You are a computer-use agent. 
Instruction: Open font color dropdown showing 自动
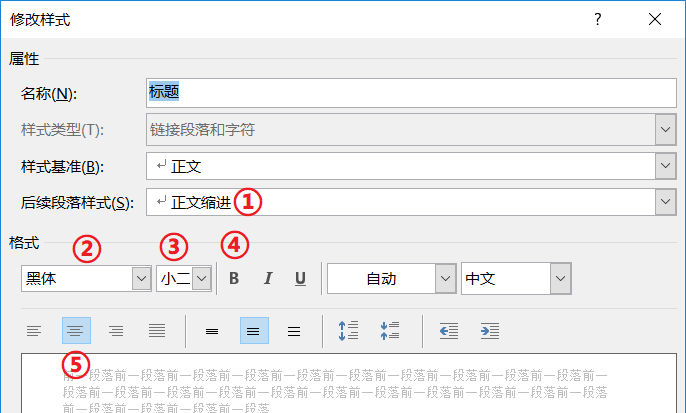445,278
